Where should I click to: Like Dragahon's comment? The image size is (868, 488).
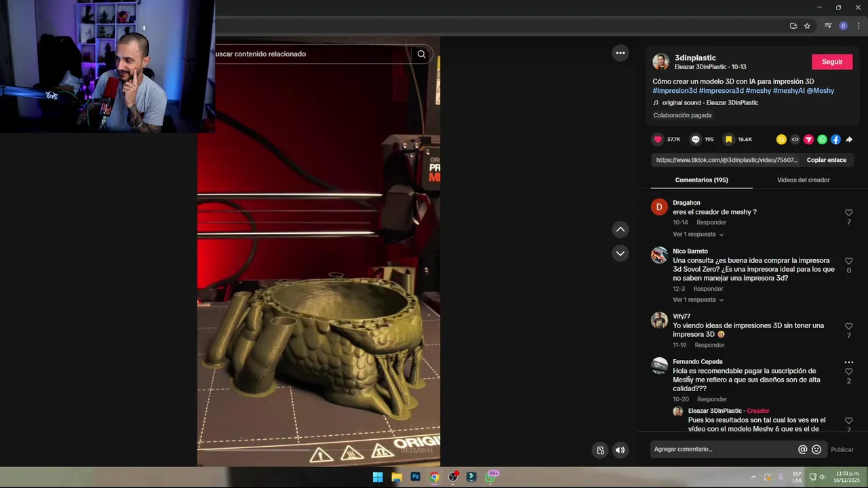click(848, 213)
